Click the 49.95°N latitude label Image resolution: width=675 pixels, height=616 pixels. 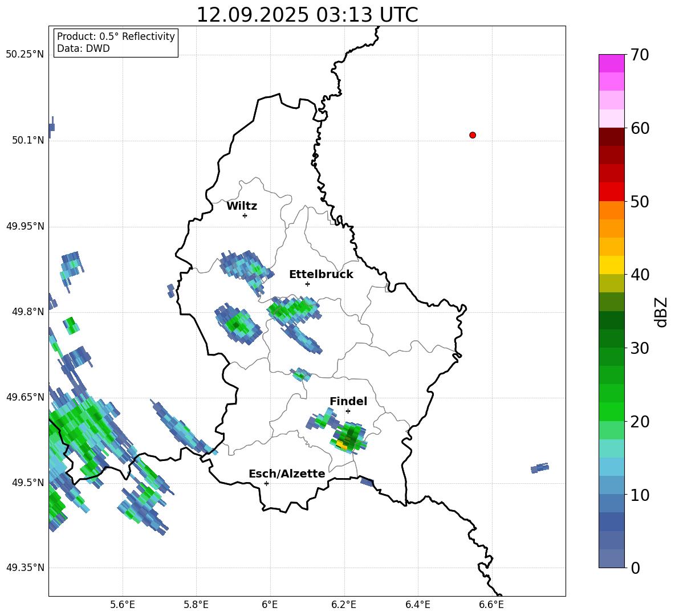point(25,226)
